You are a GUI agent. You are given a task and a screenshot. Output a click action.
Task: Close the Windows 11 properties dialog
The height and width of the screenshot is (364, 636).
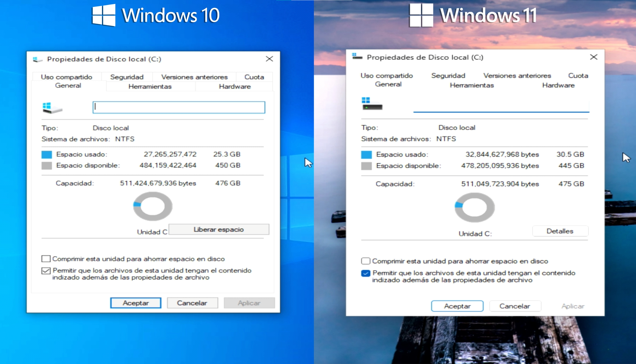594,57
